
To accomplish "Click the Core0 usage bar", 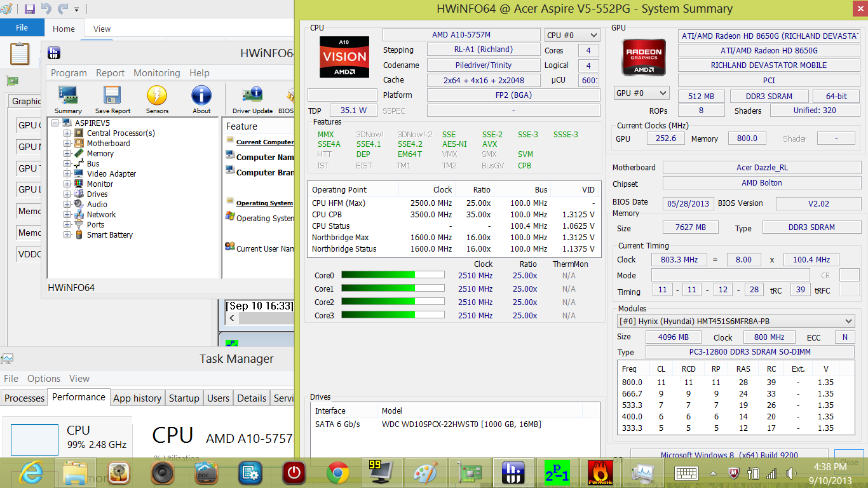I will 393,275.
